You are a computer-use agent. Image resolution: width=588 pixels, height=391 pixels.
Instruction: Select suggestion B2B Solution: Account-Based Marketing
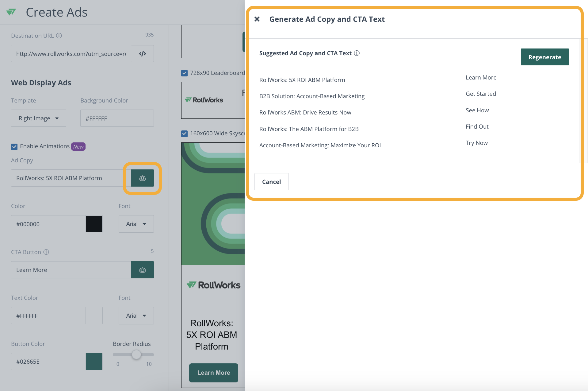click(312, 96)
